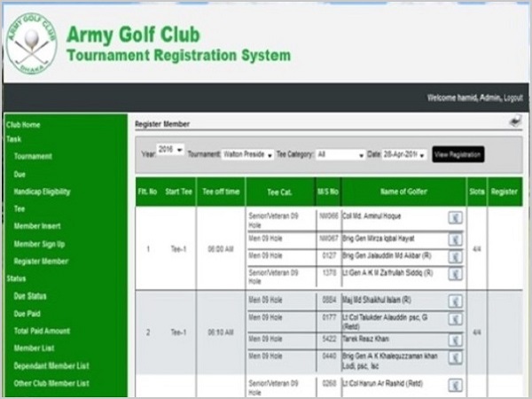Click the Welcome hamid, Admin text
The height and width of the screenshot is (399, 532).
(464, 98)
